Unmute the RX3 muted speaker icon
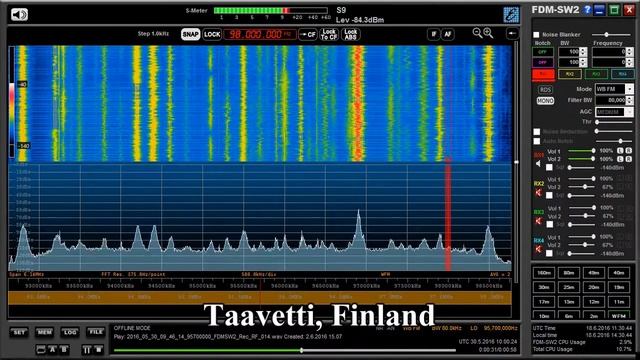This screenshot has width=640, height=360. click(x=538, y=221)
